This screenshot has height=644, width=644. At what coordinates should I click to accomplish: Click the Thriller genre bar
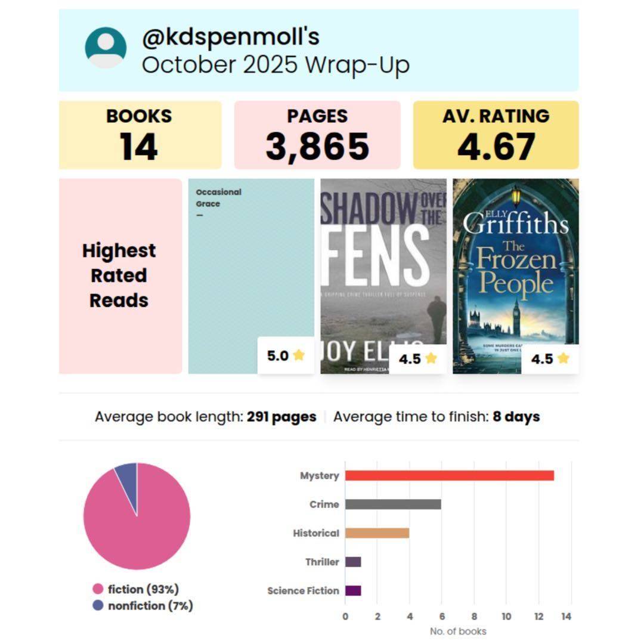point(353,562)
